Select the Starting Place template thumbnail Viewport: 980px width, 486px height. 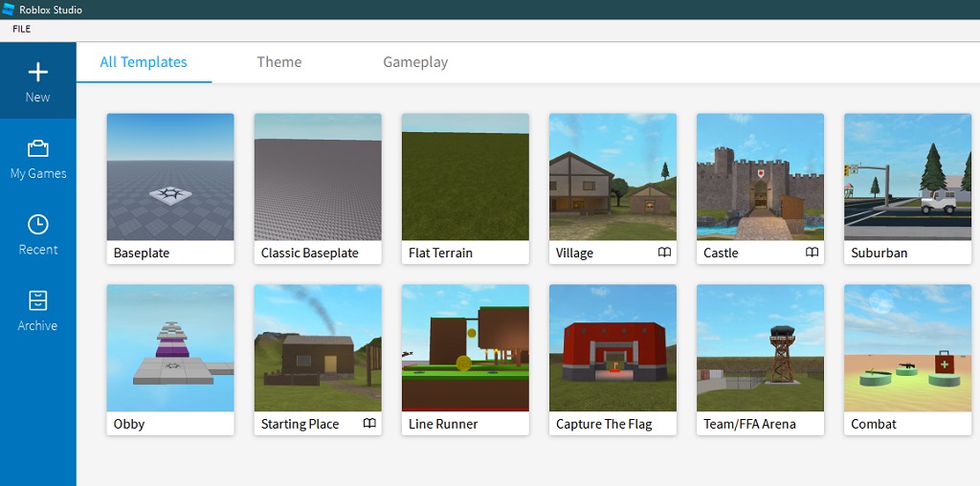(318, 348)
